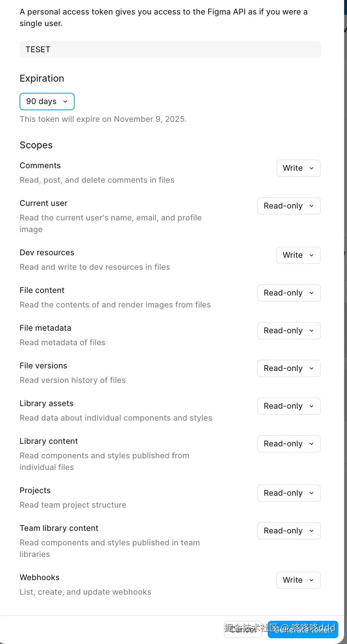347x644 pixels.
Task: Expand the Team library content permission dropdown
Action: 289,531
